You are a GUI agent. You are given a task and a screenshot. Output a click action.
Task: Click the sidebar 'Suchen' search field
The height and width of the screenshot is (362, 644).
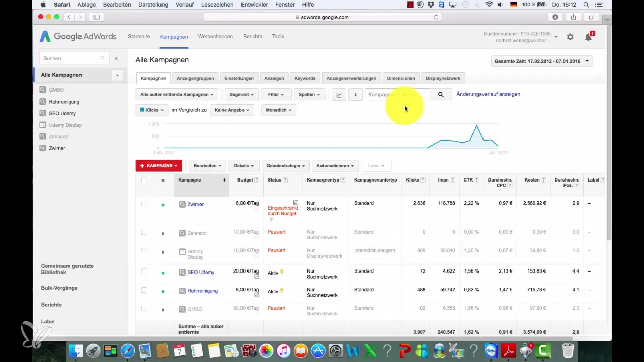click(x=74, y=58)
